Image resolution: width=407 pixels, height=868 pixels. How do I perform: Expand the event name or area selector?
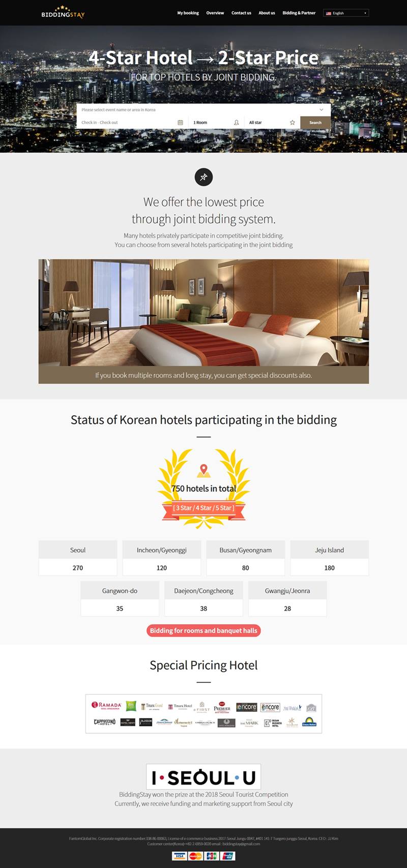pyautogui.click(x=203, y=109)
